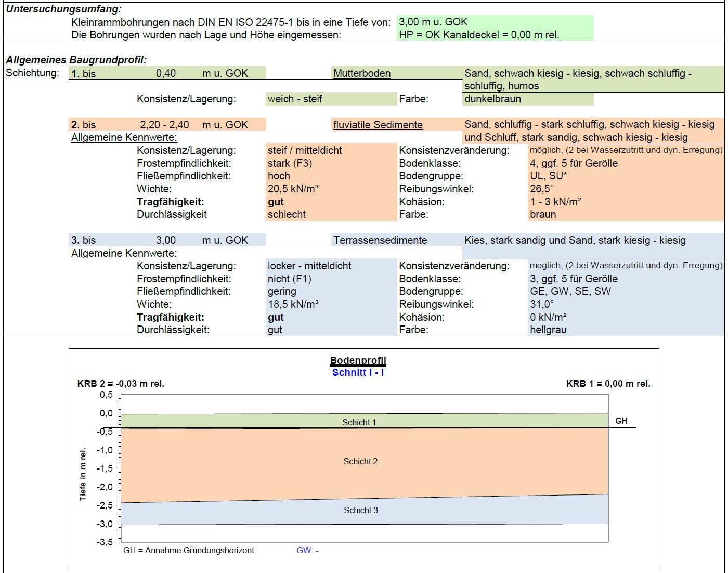Image resolution: width=728 pixels, height=573 pixels.
Task: Click the green '3,00 m u. GOK' depth cell
Action: [433, 22]
